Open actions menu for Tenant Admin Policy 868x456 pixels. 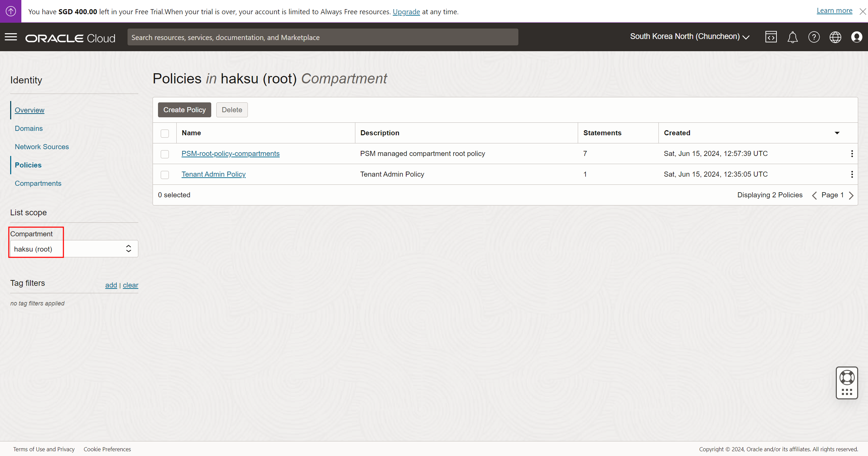click(852, 174)
